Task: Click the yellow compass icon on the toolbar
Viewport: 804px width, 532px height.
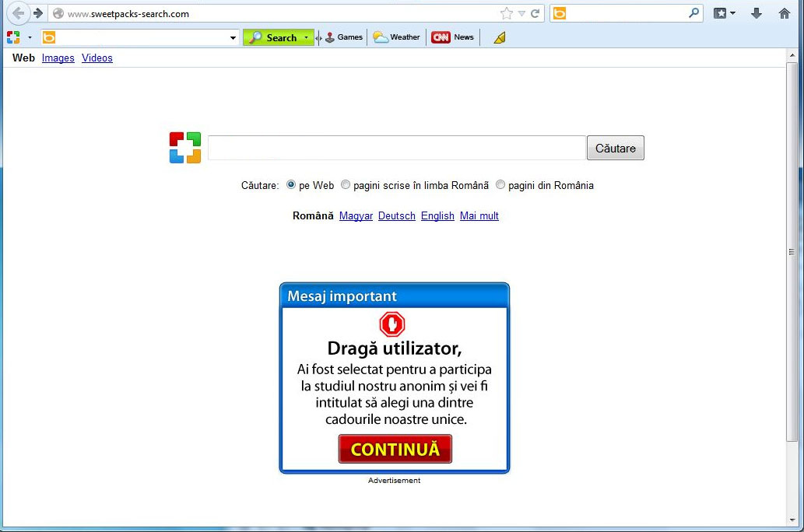Action: point(499,37)
